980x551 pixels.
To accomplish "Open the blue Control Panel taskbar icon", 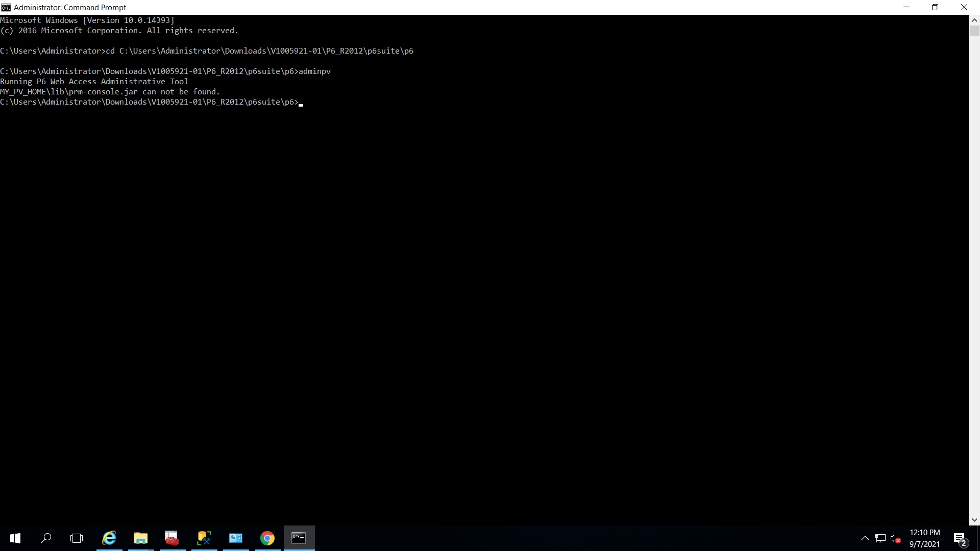I will (x=236, y=538).
